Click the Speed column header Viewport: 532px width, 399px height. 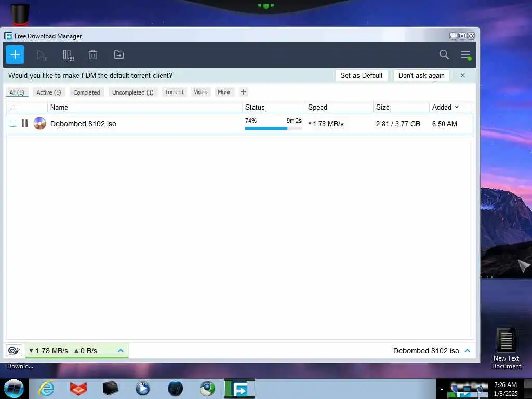339,107
